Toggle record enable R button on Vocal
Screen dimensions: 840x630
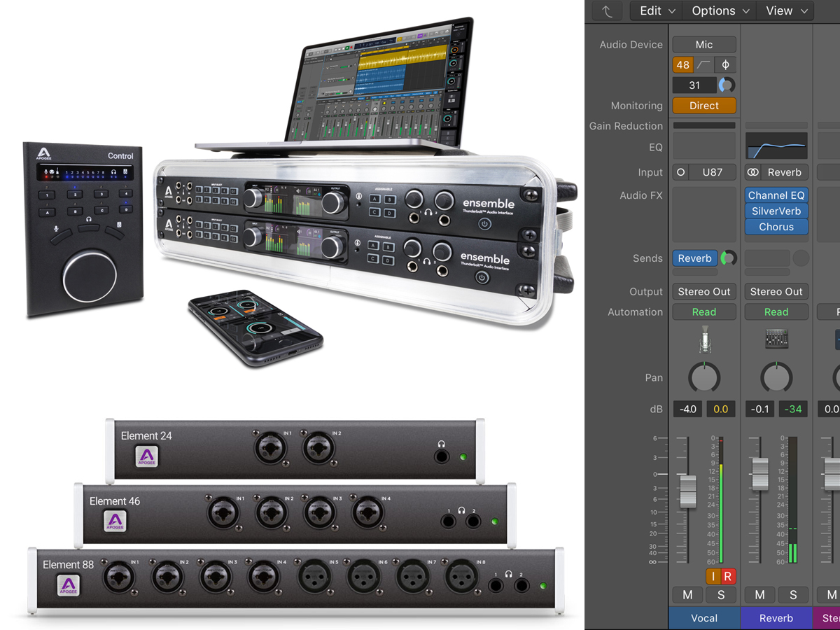(x=728, y=577)
